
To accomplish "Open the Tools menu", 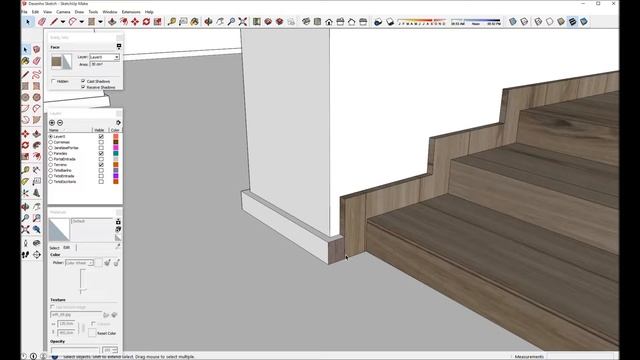I will 93,12.
